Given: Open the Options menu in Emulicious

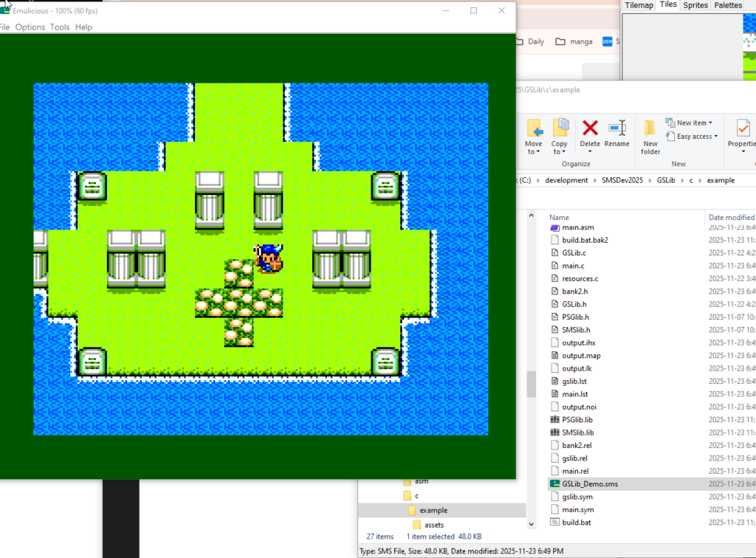Looking at the screenshot, I should [30, 27].
